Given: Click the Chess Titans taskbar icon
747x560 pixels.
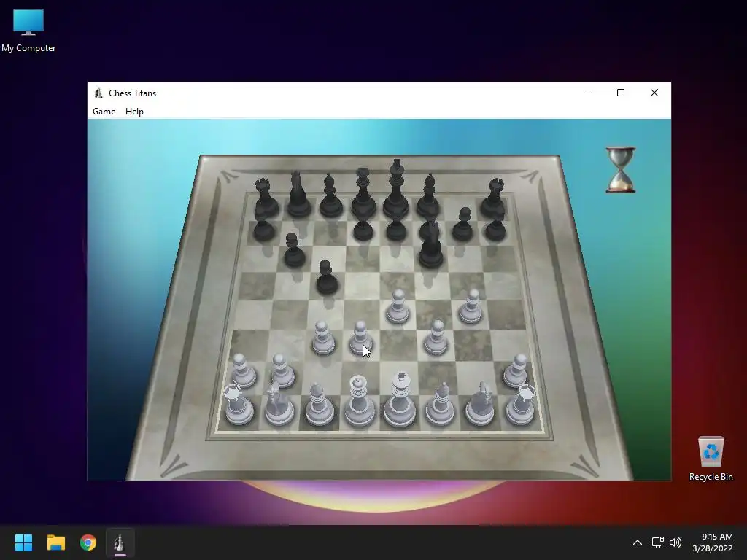Looking at the screenshot, I should click(120, 542).
